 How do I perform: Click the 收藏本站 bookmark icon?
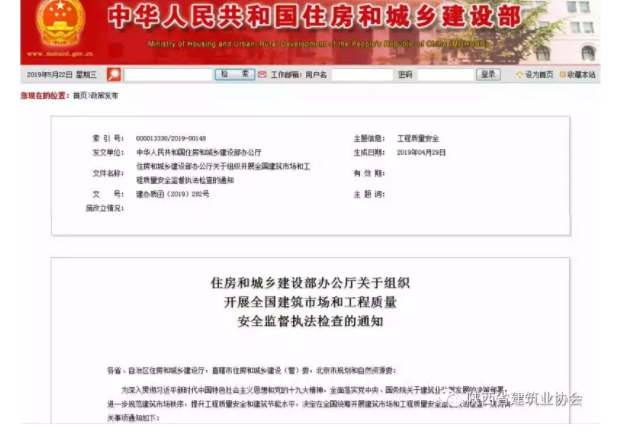pyautogui.click(x=563, y=75)
